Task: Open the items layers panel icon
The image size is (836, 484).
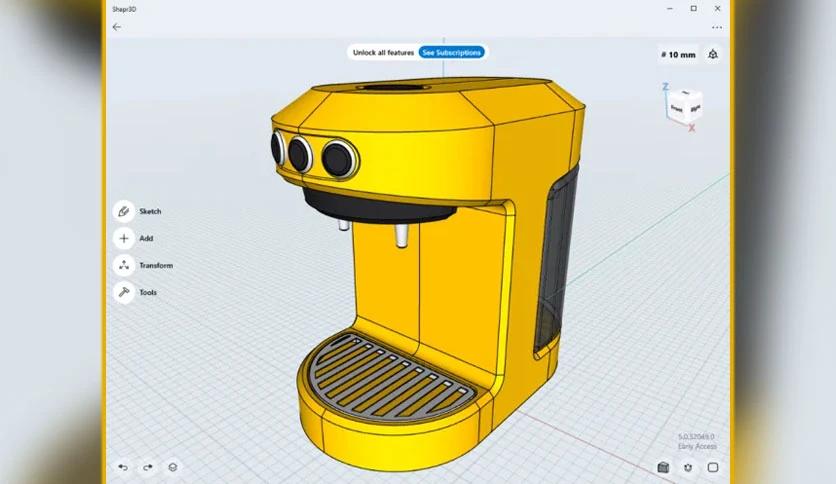Action: [173, 467]
